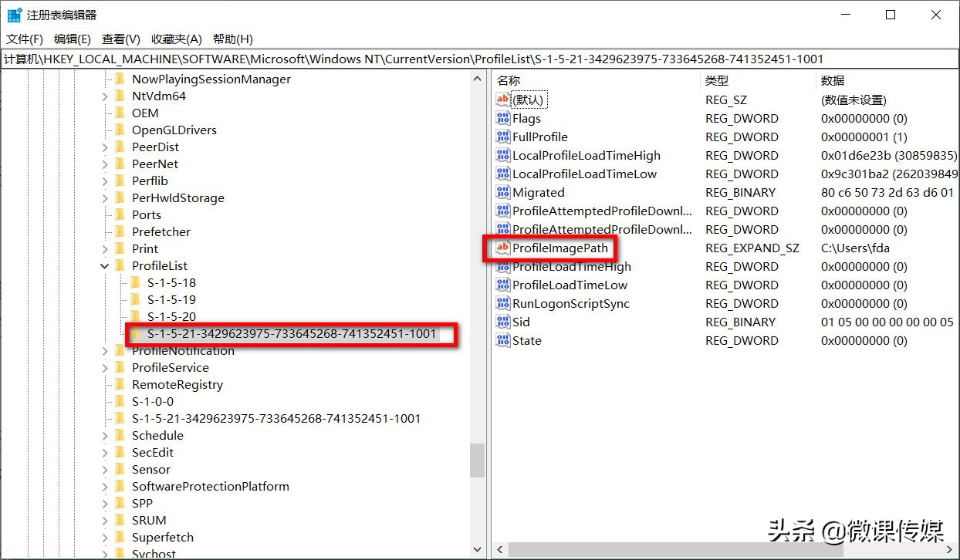The height and width of the screenshot is (560, 960).
Task: Select the Superfetch folder icon
Action: (x=120, y=537)
